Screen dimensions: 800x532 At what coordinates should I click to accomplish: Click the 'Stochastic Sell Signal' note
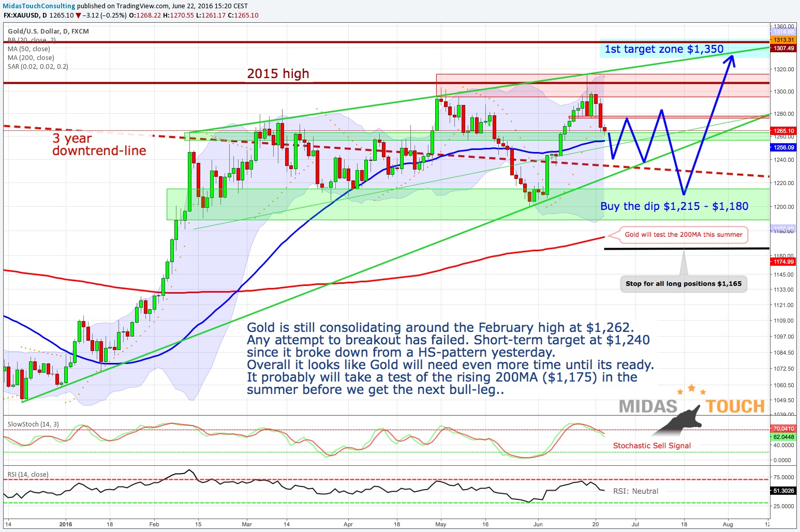click(x=652, y=446)
